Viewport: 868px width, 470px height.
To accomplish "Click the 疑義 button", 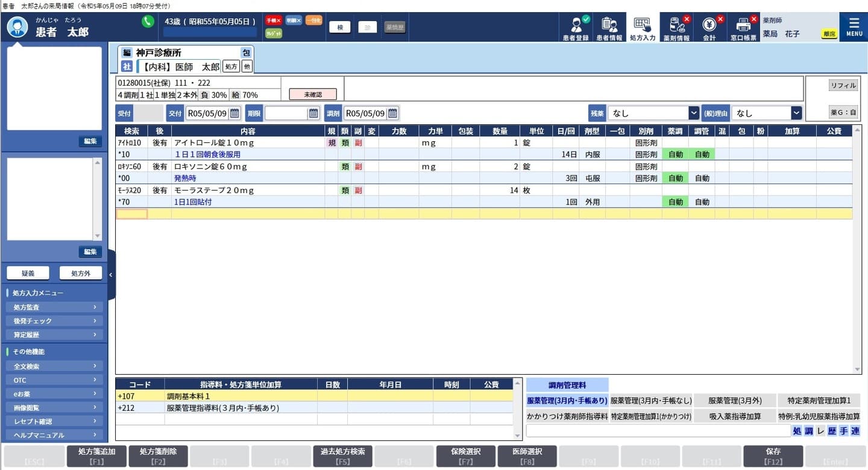I will (x=28, y=273).
